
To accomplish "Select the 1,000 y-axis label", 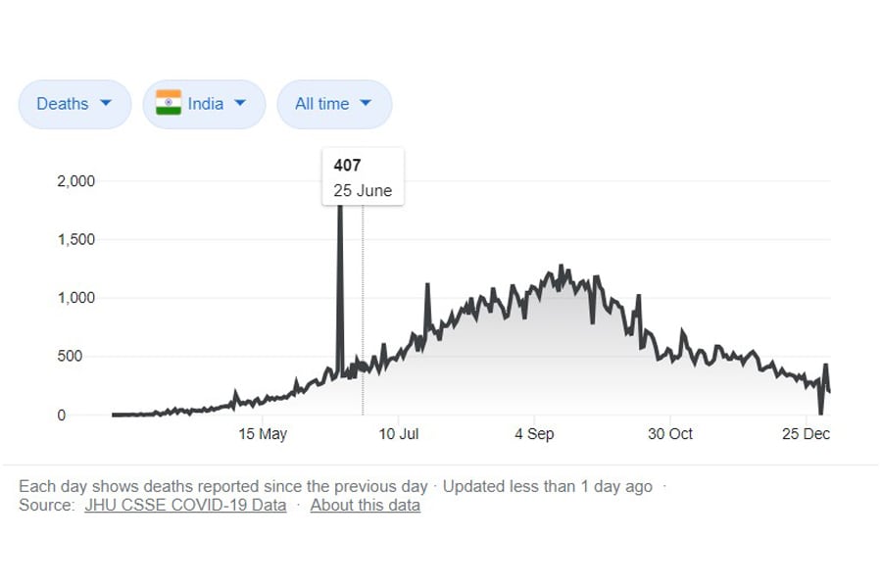I will 74,298.
